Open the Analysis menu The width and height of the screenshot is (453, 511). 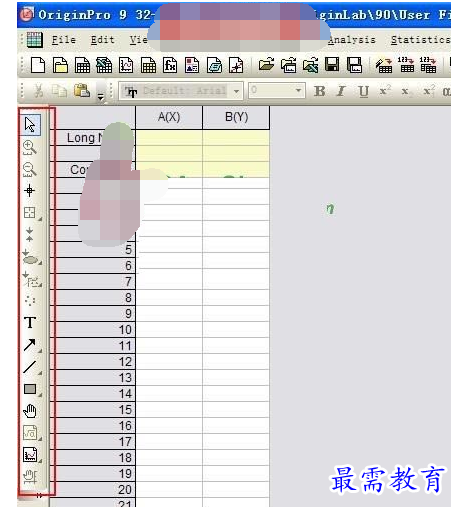[352, 40]
